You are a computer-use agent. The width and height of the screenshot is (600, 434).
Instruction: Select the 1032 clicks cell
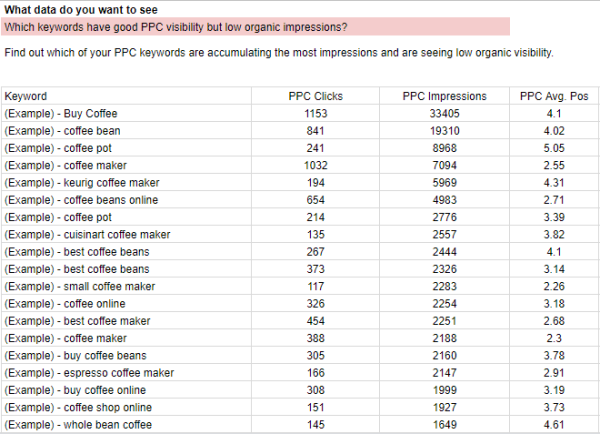[315, 165]
